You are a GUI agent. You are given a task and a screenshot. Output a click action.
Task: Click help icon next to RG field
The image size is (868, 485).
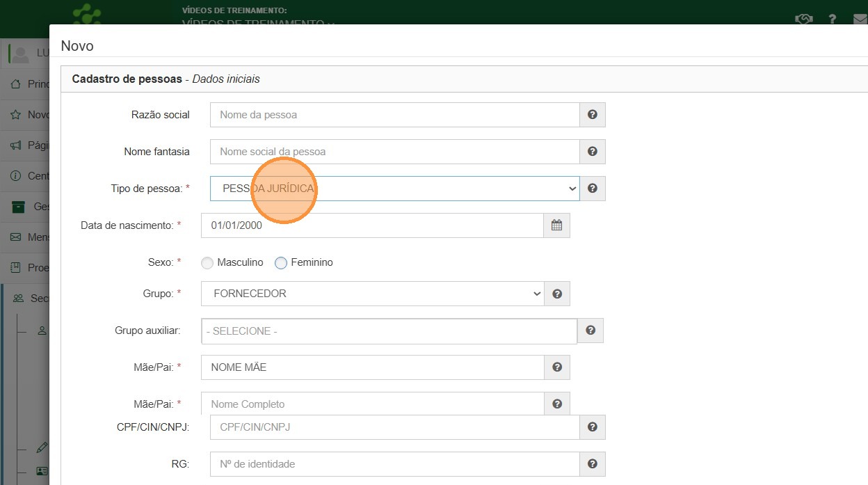tap(592, 464)
